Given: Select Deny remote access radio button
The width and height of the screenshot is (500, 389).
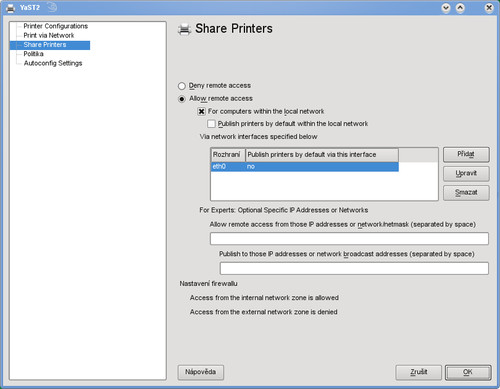Looking at the screenshot, I should point(182,86).
